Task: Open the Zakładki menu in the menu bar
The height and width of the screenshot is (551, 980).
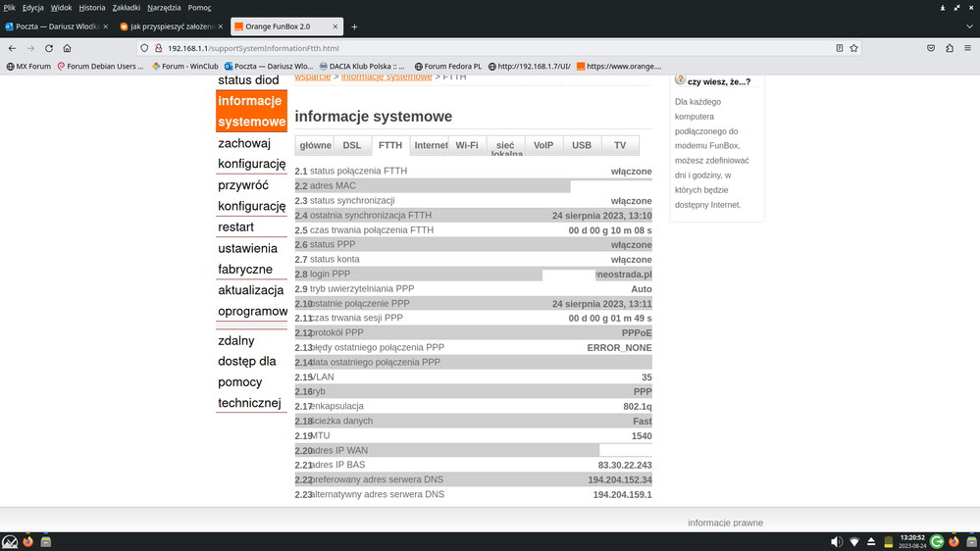Action: click(125, 7)
